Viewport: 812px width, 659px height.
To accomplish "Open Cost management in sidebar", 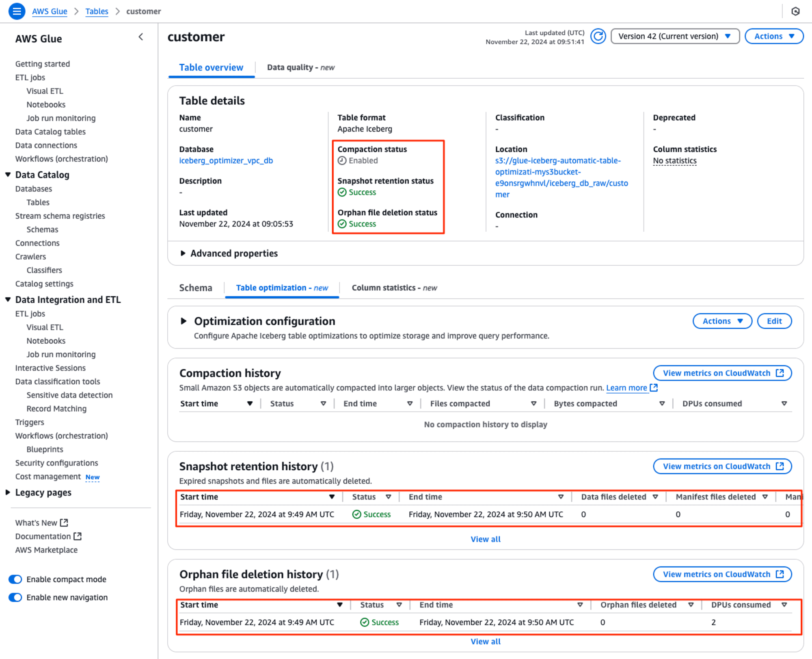I will (48, 476).
